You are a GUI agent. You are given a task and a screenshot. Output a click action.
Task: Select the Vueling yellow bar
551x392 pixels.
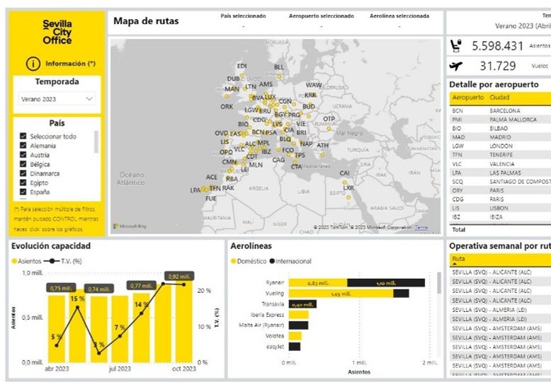click(341, 294)
